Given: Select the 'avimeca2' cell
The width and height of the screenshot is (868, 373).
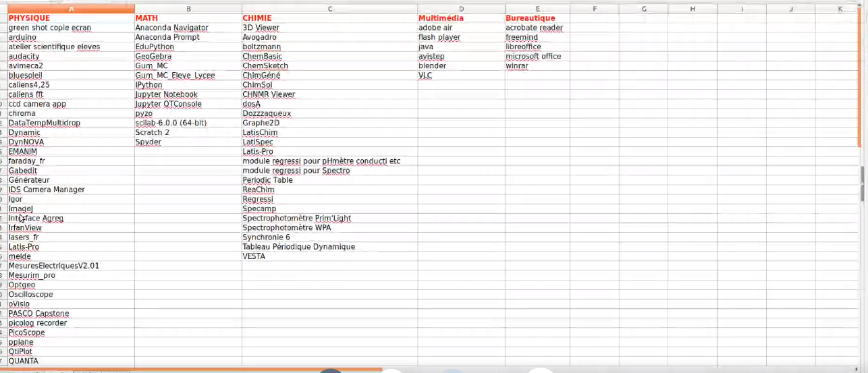Looking at the screenshot, I should point(71,66).
